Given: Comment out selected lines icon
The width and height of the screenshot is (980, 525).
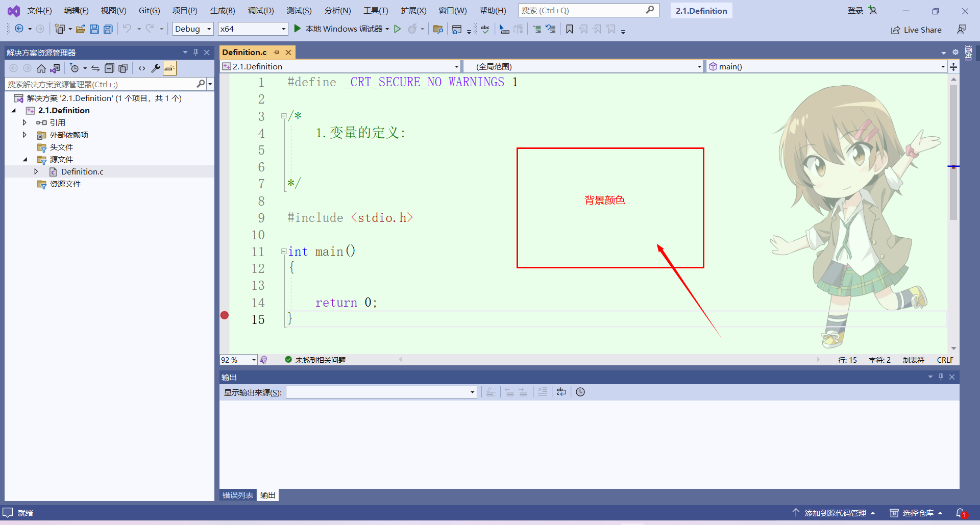Looking at the screenshot, I should coord(537,29).
